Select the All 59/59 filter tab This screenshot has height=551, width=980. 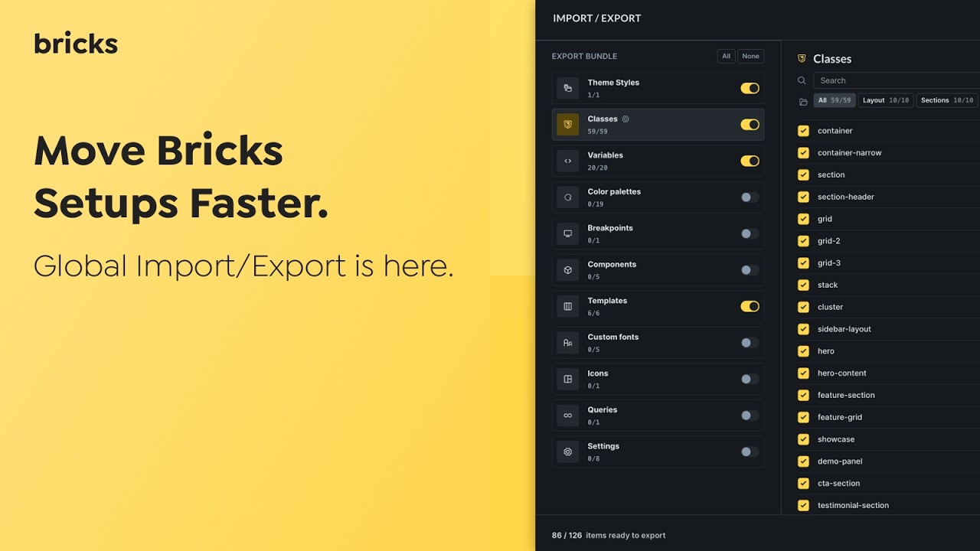tap(835, 100)
